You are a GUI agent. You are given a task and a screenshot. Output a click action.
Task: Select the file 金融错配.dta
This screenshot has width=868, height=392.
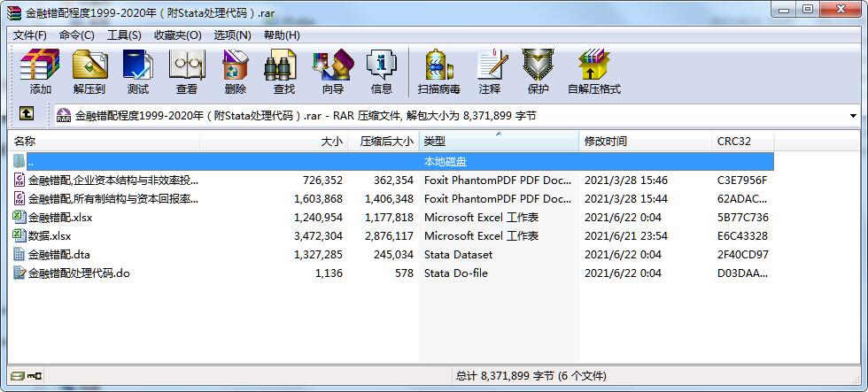click(x=59, y=255)
